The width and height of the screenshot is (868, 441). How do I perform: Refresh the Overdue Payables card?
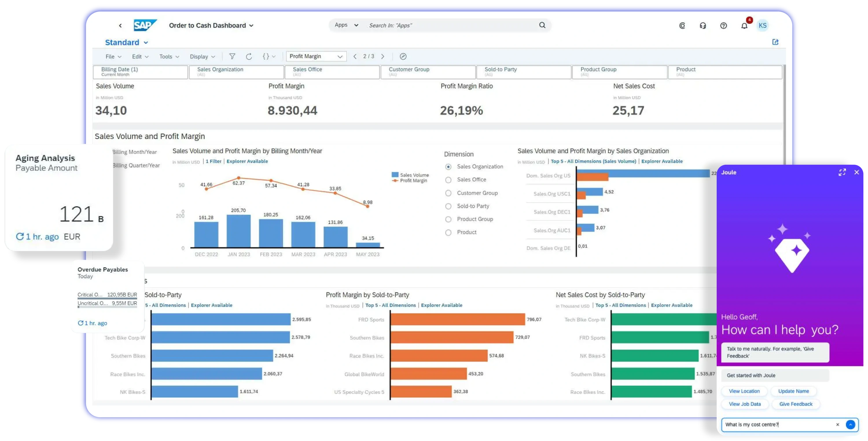[80, 323]
